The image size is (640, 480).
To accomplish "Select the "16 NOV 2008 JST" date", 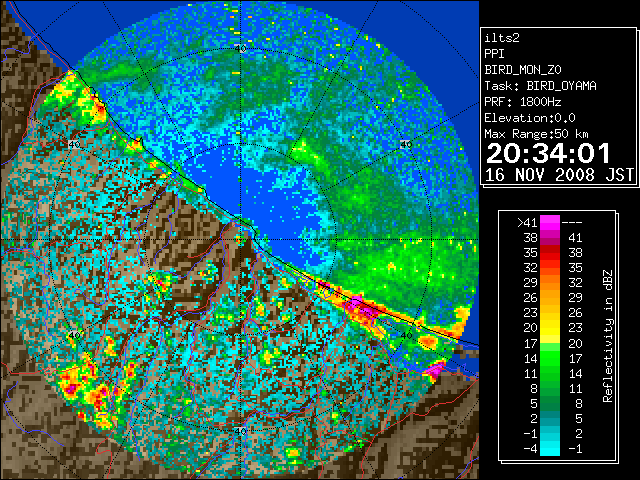I will (x=560, y=175).
